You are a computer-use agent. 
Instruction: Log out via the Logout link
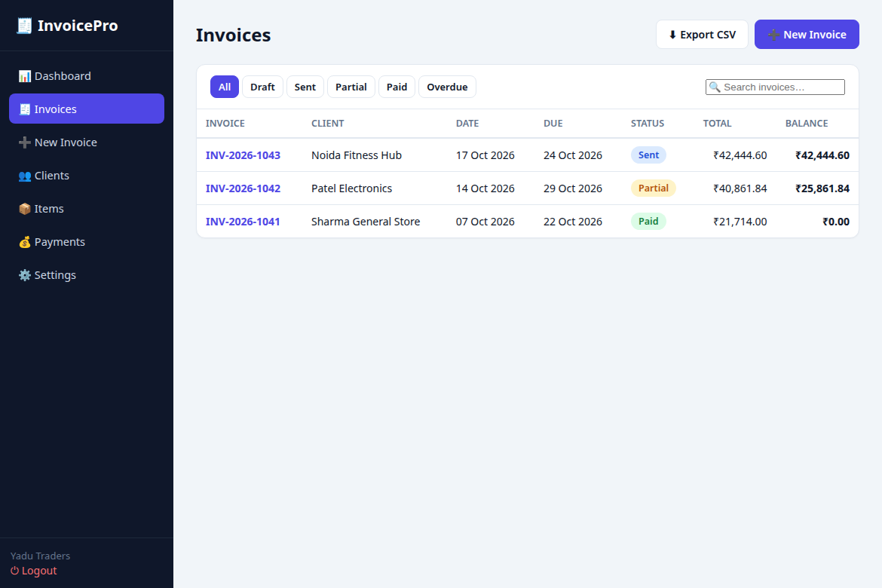[34, 571]
